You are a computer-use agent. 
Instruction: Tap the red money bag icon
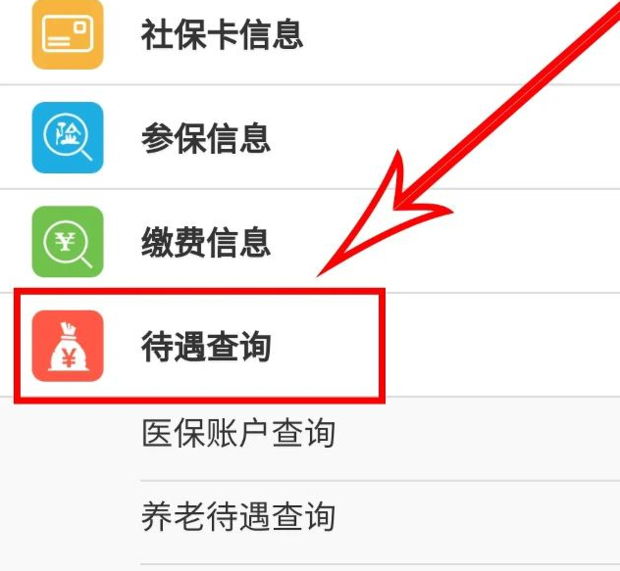(x=68, y=346)
